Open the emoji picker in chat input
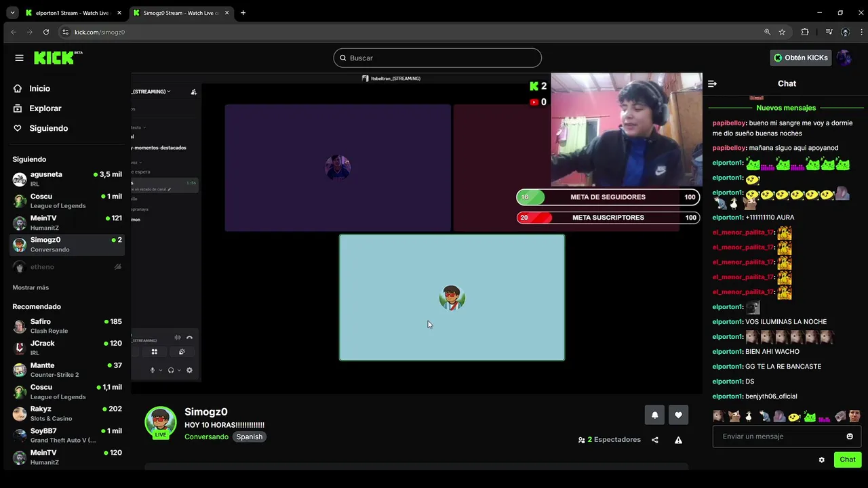868x488 pixels. (850, 436)
